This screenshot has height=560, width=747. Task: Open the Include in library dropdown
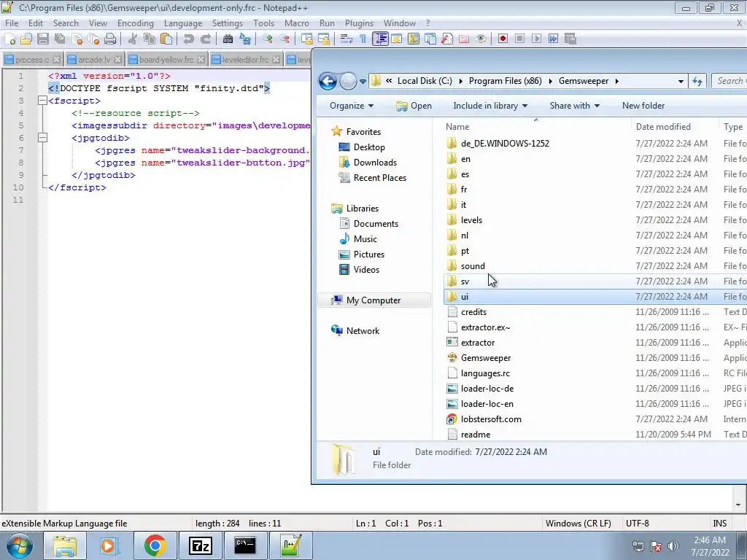tap(490, 106)
